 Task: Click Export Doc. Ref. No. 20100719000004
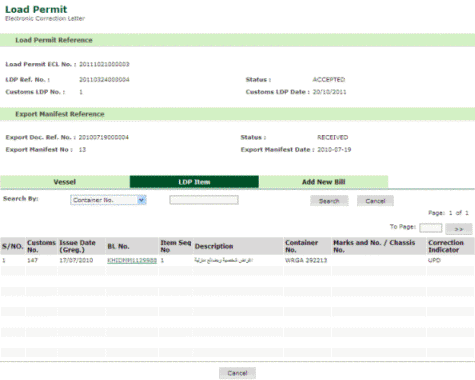tap(104, 137)
